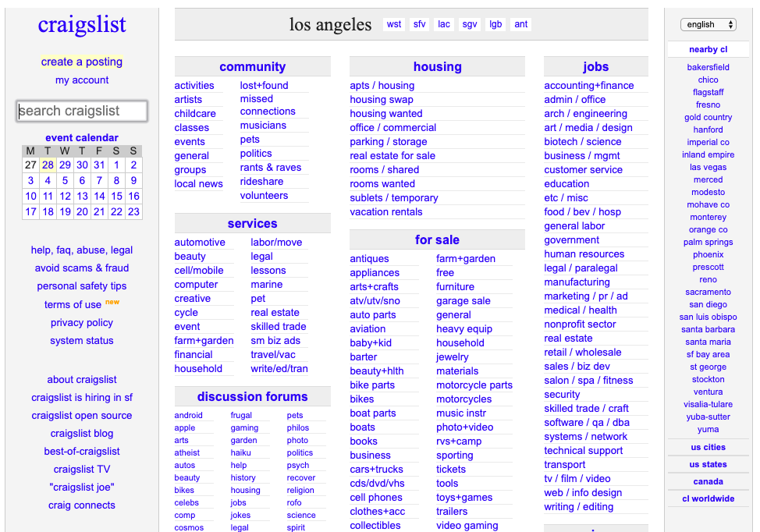The image size is (760, 532).
Task: Open lost+found in community
Action: tap(265, 85)
